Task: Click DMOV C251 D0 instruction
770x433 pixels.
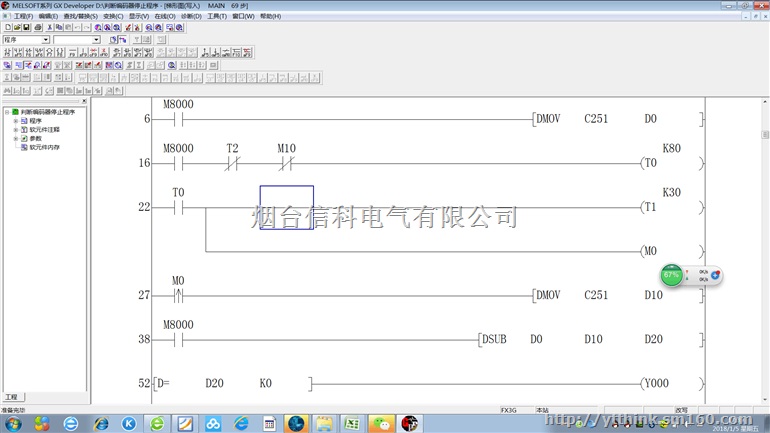Action: point(618,119)
